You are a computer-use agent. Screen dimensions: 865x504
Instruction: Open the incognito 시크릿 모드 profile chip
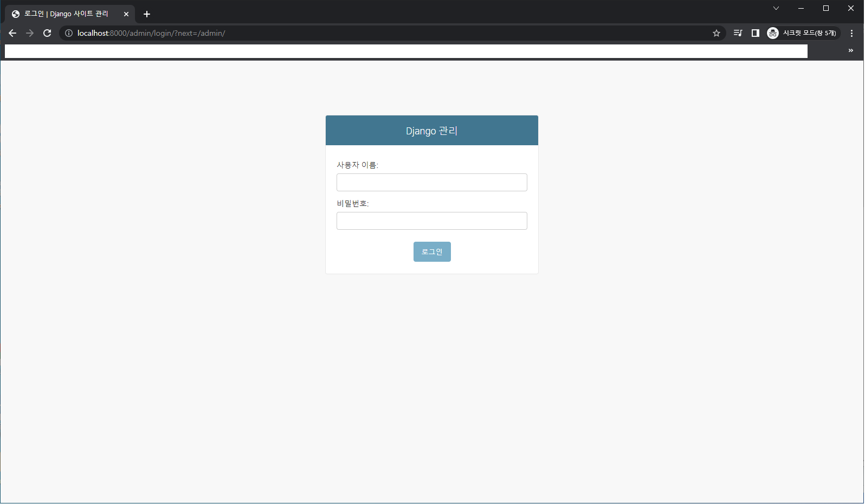(803, 33)
